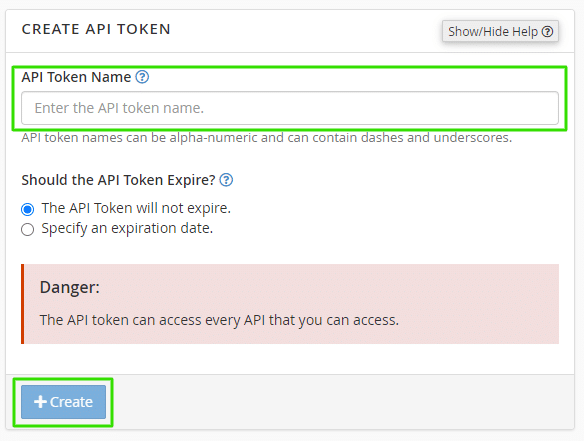Viewport: 584px width, 441px height.
Task: Click the plus icon on Create button
Action: click(40, 402)
